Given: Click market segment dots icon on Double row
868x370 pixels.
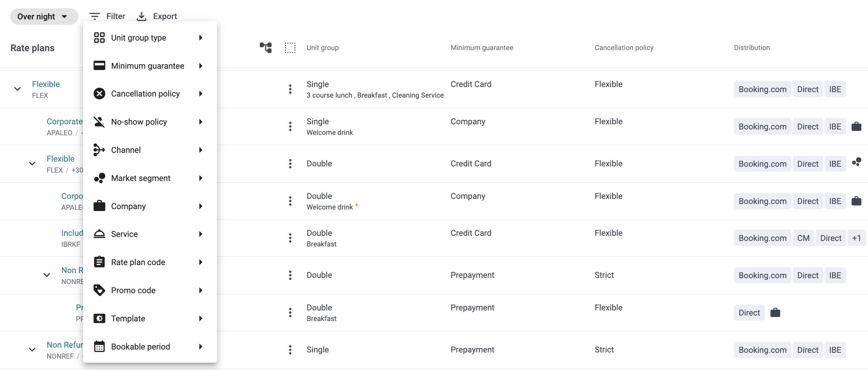Looking at the screenshot, I should 857,162.
